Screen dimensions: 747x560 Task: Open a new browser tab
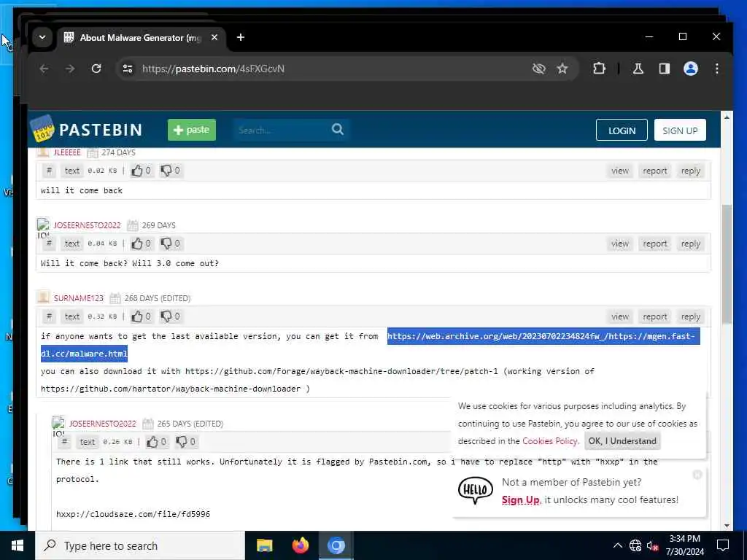tap(241, 37)
